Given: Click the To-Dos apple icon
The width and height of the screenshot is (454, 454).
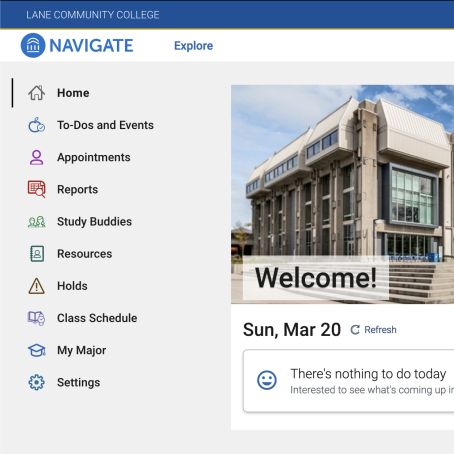Looking at the screenshot, I should click(36, 125).
